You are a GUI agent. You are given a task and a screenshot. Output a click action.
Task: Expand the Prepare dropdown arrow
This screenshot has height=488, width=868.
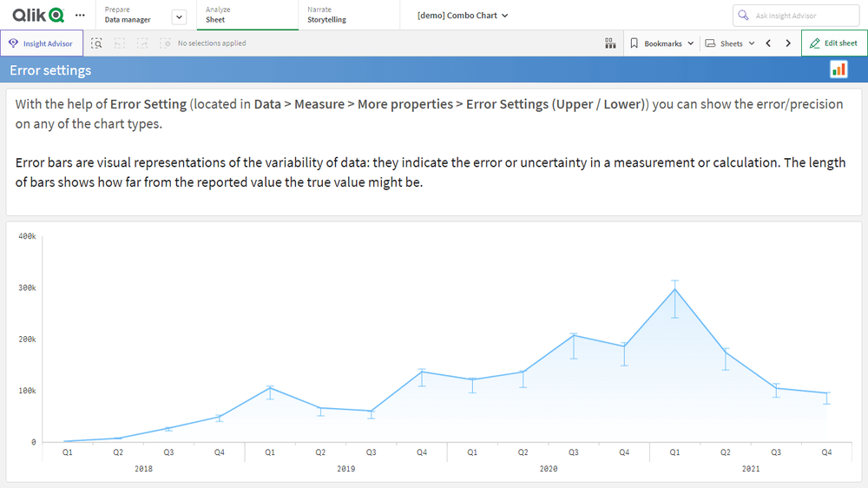(179, 16)
